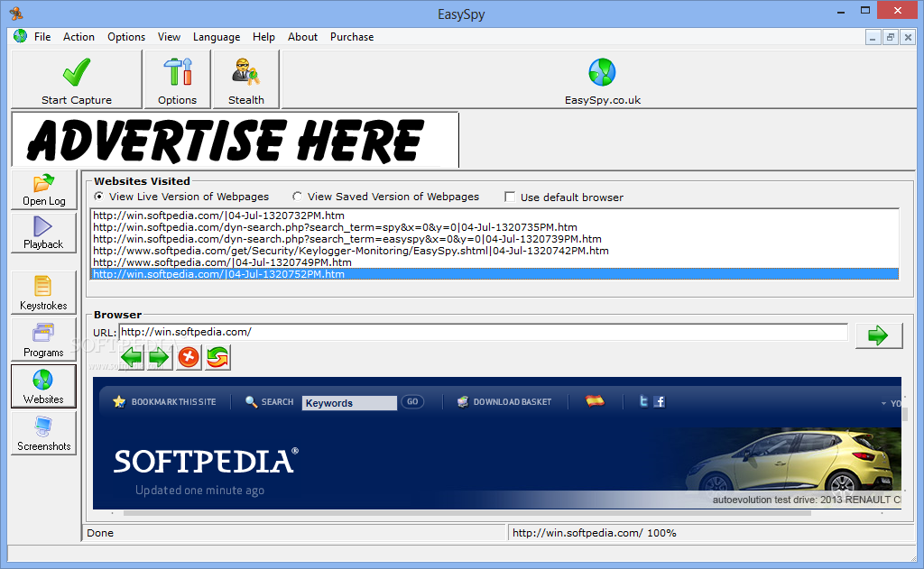
Task: Select the Websites sidebar button
Action: pyautogui.click(x=43, y=387)
